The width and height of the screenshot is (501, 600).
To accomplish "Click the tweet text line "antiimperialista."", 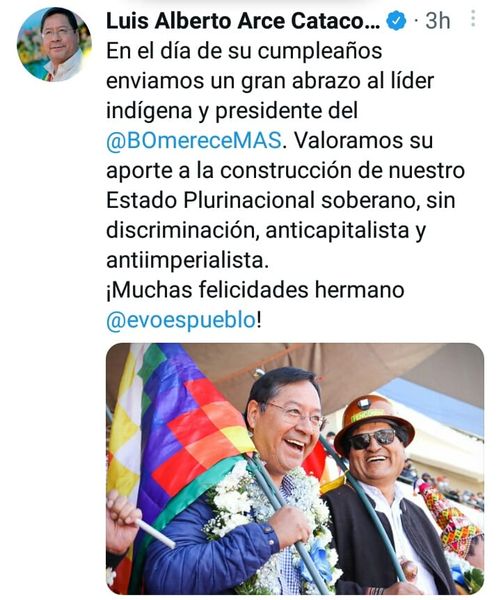I will 186,260.
